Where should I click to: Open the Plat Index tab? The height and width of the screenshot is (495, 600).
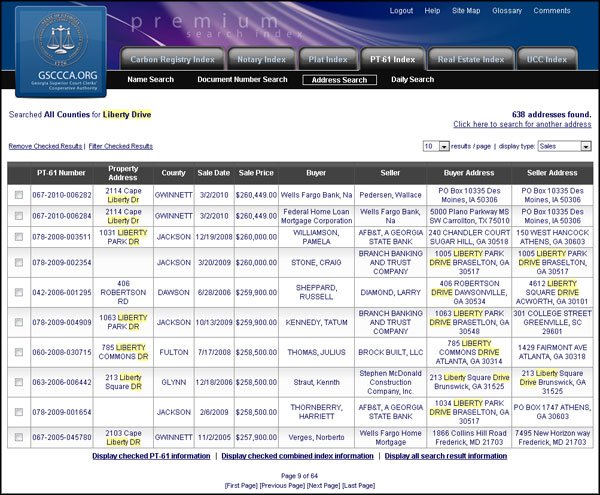[328, 59]
